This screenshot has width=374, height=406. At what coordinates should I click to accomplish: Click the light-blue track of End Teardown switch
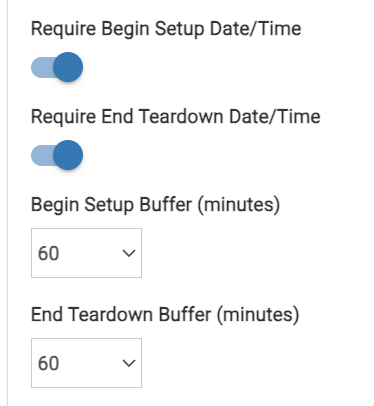point(42,155)
